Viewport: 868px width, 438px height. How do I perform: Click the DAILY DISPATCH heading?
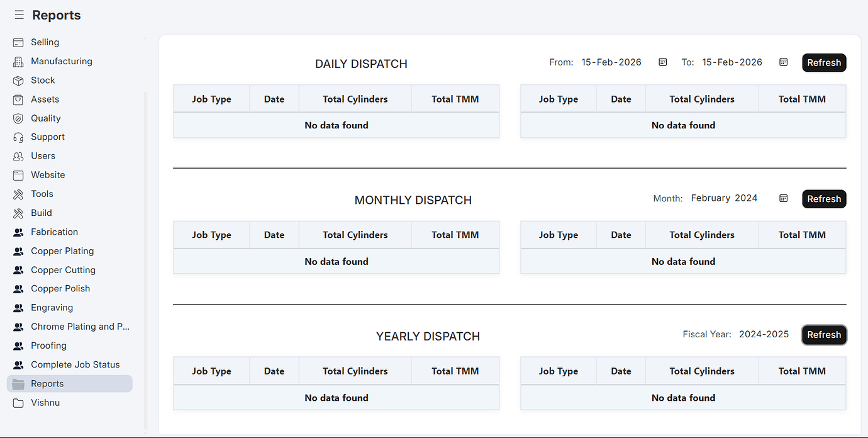[x=361, y=64]
